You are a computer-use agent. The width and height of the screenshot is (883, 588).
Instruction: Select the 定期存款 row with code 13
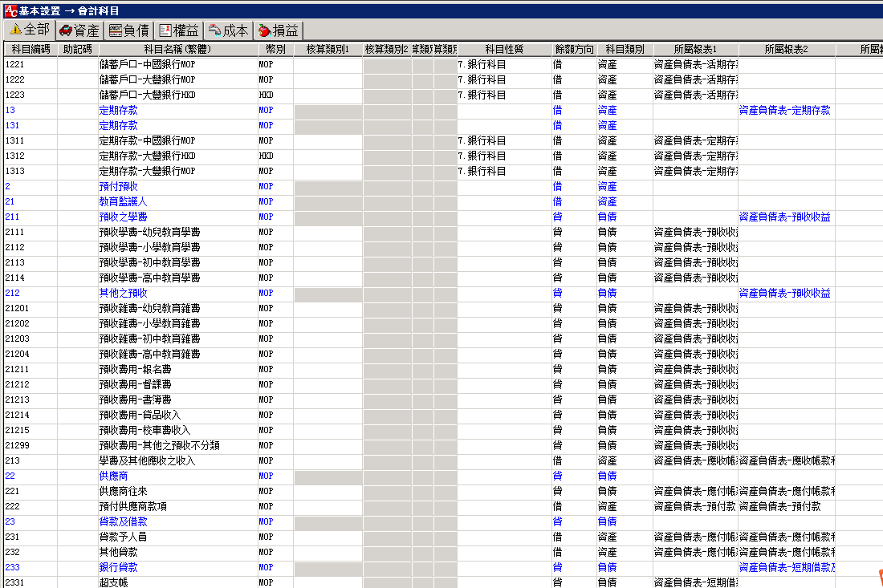(x=118, y=111)
